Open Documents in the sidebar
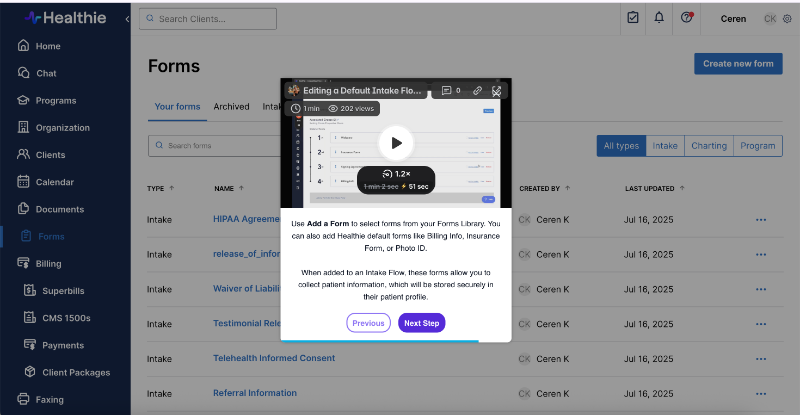Screen dimensions: 800x415 [x=51, y=209]
